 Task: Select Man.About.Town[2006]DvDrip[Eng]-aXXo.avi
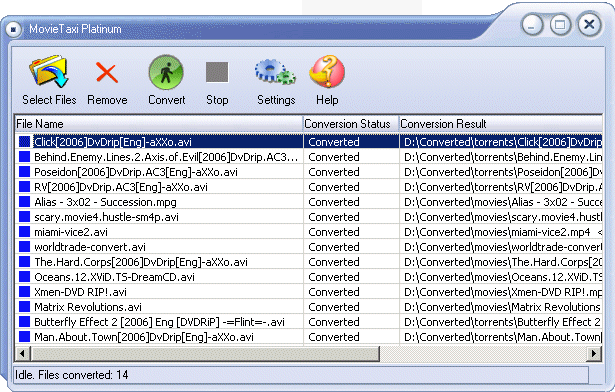(x=144, y=337)
